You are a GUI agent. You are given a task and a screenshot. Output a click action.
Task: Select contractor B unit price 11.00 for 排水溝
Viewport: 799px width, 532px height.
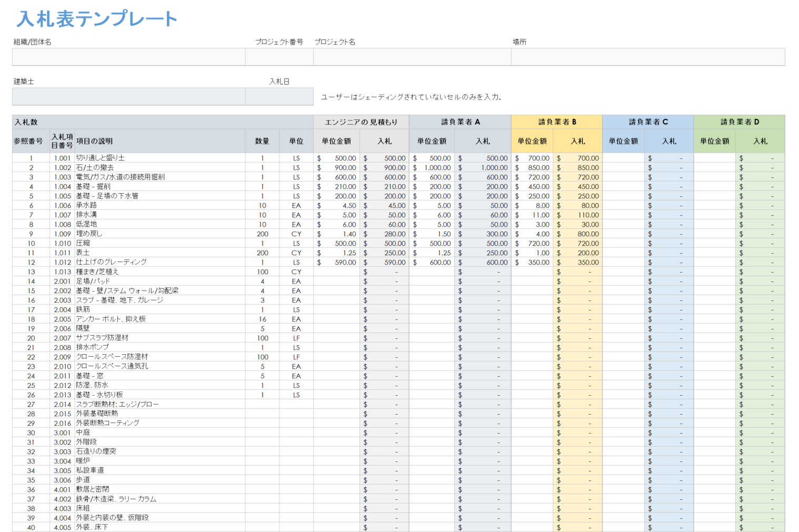532,215
